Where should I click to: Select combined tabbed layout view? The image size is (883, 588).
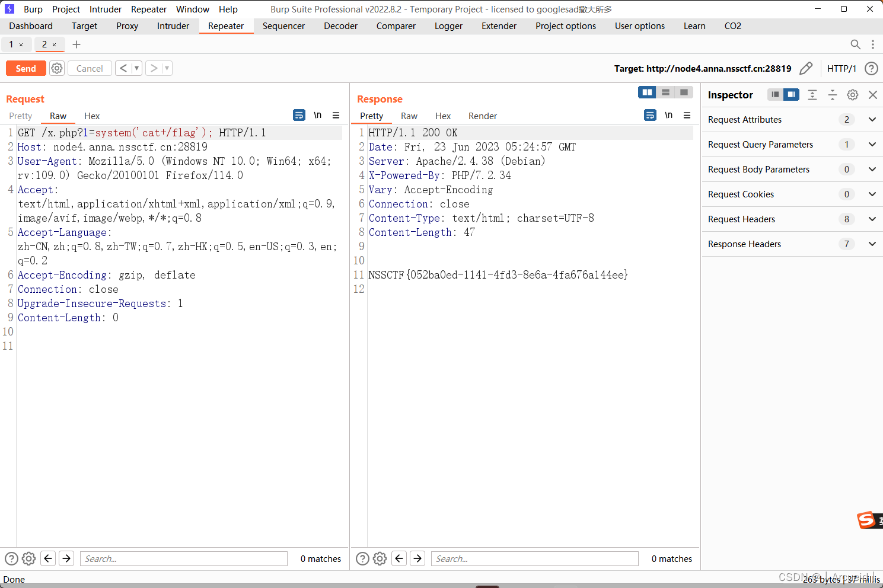point(684,92)
